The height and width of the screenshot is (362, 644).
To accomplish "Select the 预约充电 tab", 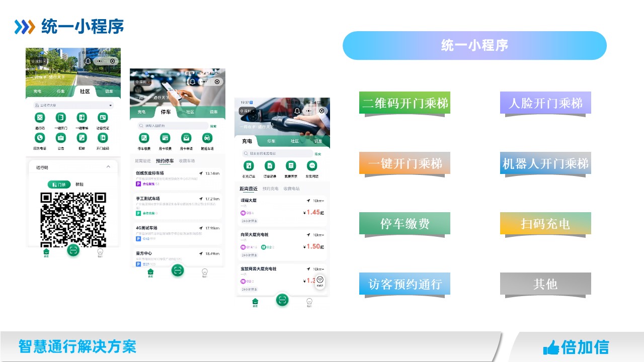I will 270,189.
